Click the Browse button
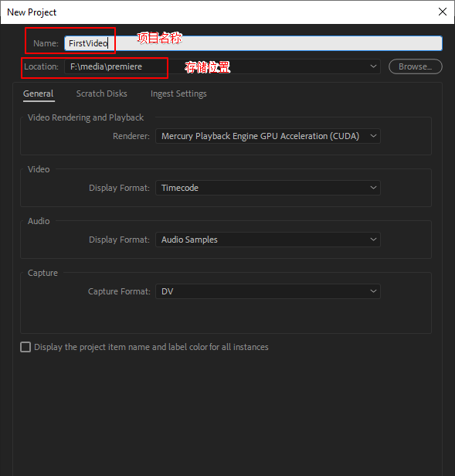 tap(416, 66)
